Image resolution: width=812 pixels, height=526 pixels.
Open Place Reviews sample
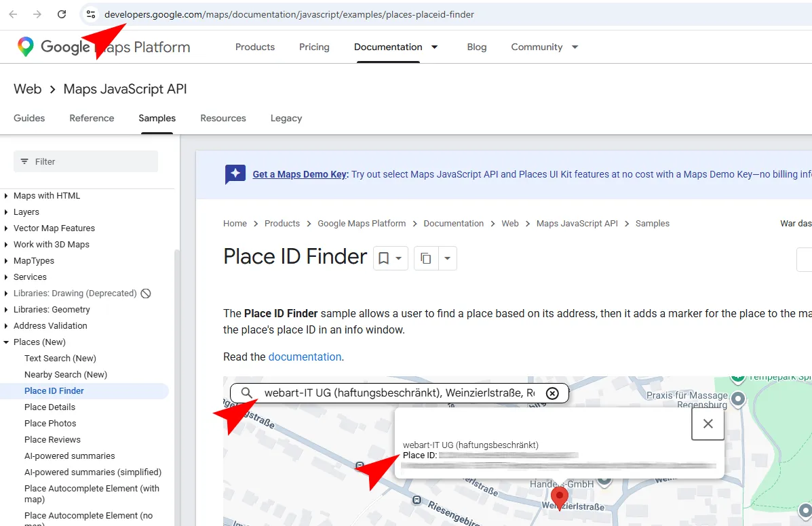52,440
